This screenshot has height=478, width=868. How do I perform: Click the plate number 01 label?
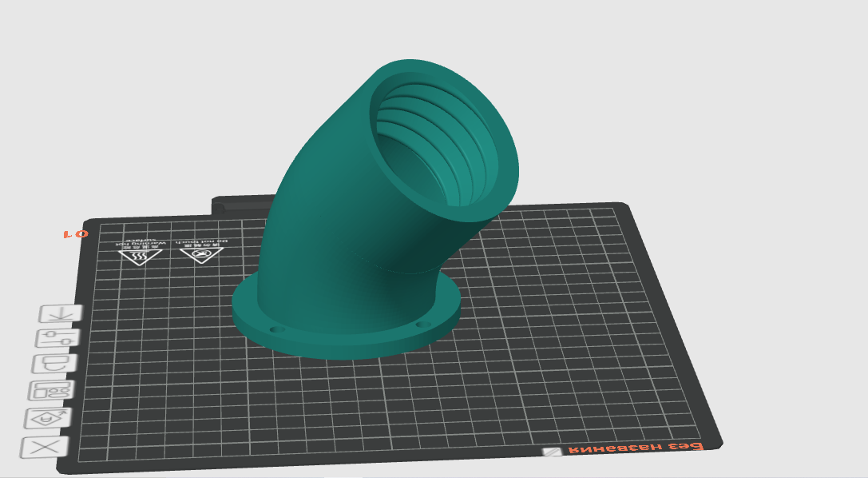75,233
